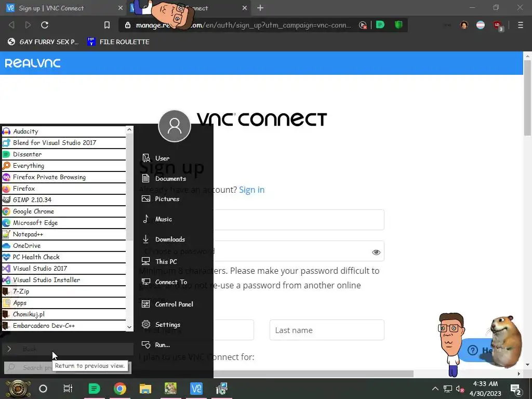Open VNC app on the taskbar
This screenshot has width=532, height=399.
196,389
